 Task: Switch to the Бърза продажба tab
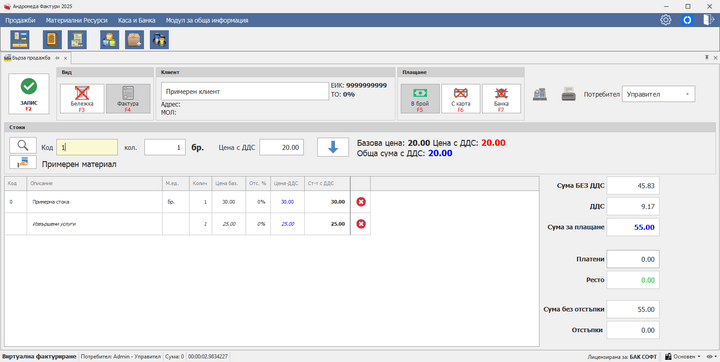pos(31,58)
